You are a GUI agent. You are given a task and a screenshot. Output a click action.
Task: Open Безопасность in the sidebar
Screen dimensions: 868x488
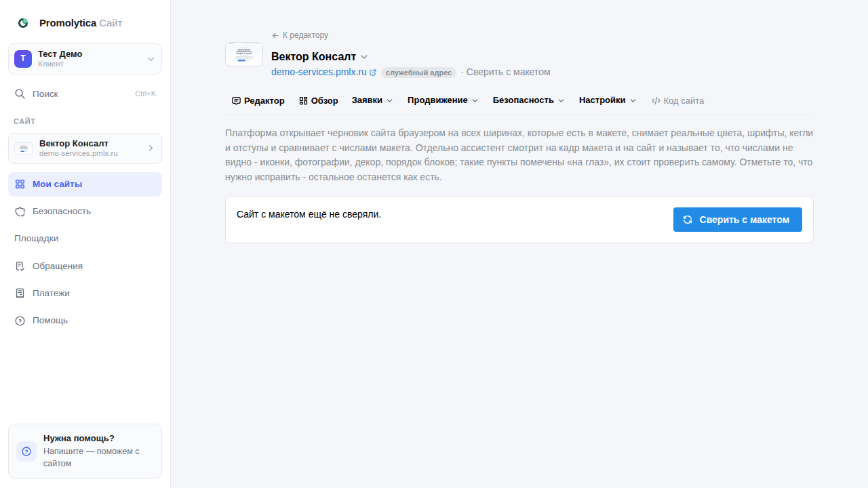[x=85, y=211]
